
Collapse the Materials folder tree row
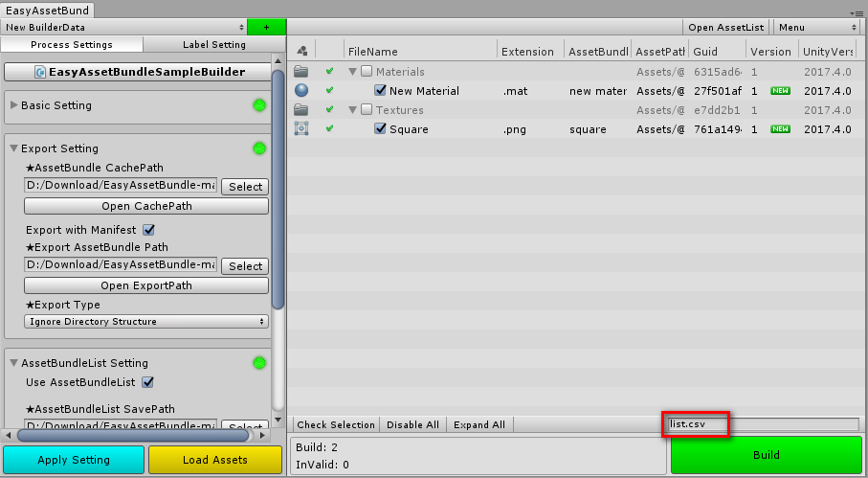point(352,72)
